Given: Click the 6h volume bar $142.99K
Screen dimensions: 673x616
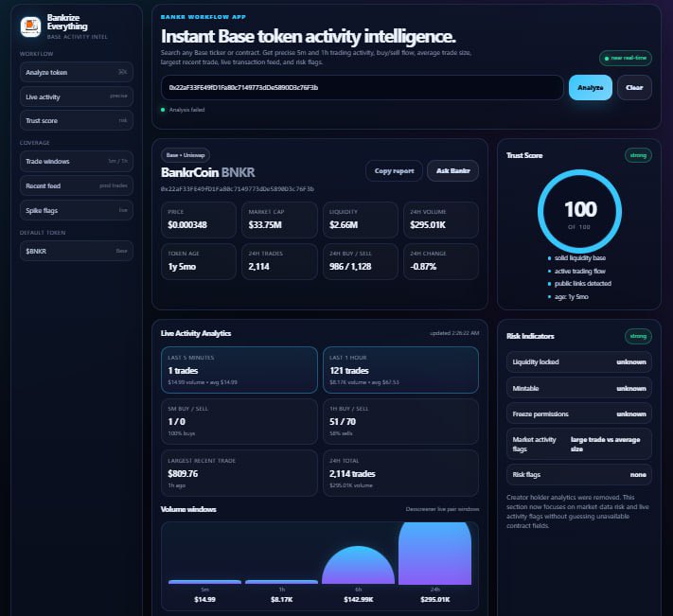Looking at the screenshot, I should 358,565.
